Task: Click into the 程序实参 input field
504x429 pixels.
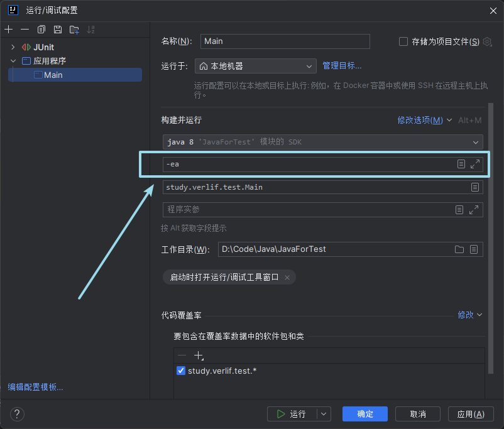Action: coord(308,209)
